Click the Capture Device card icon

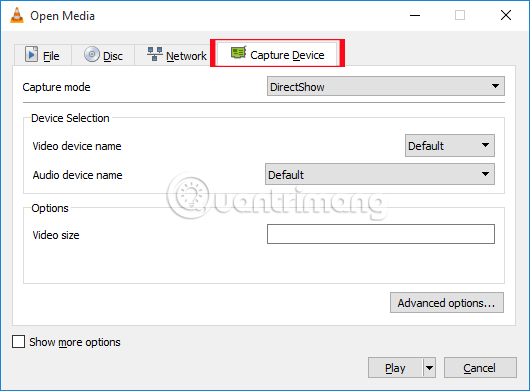[x=238, y=53]
